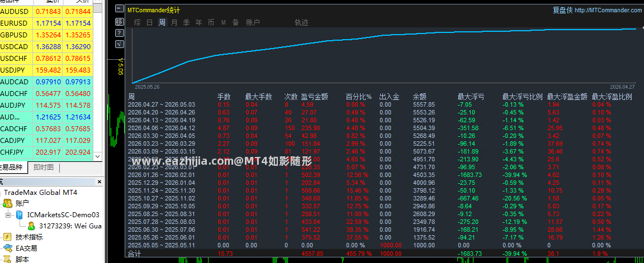Click the 周 column header in the table

pyautogui.click(x=131, y=97)
